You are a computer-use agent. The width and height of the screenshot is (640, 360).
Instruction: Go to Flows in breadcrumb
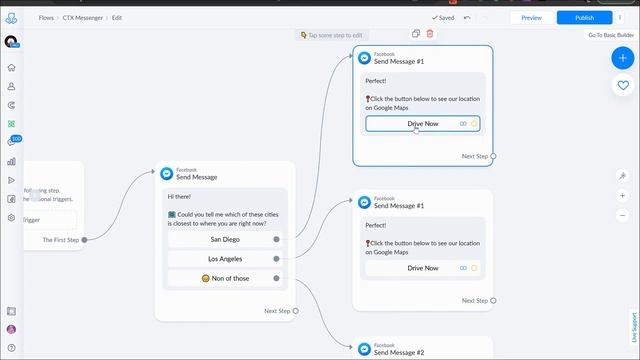coord(46,18)
